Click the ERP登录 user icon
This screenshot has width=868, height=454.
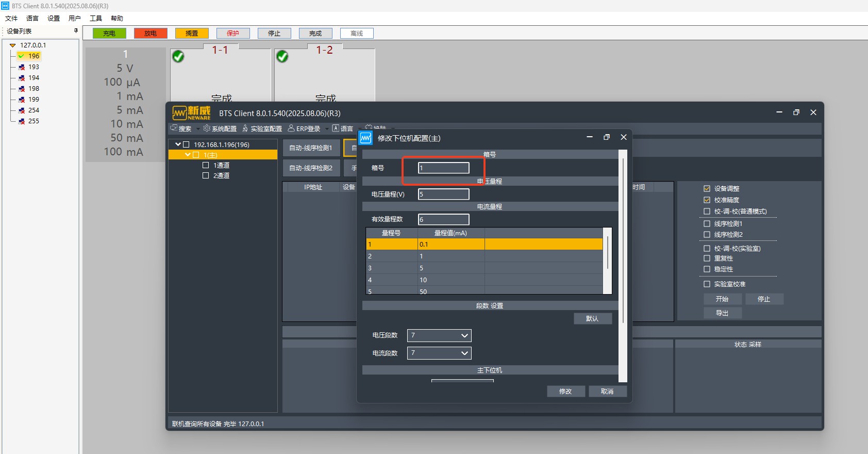291,128
